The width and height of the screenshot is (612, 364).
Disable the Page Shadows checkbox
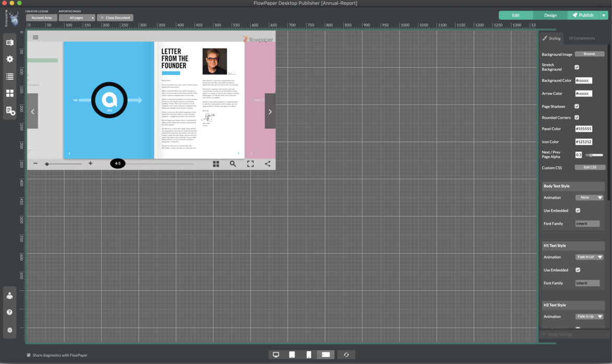[576, 106]
